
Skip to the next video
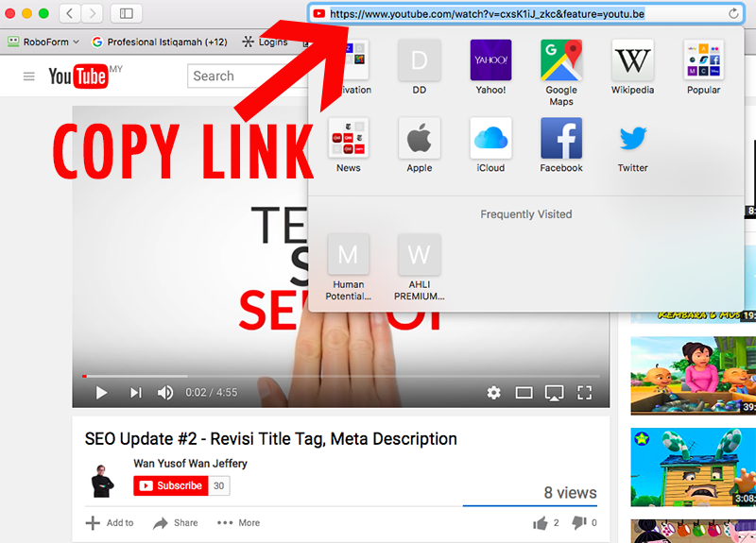[x=136, y=393]
